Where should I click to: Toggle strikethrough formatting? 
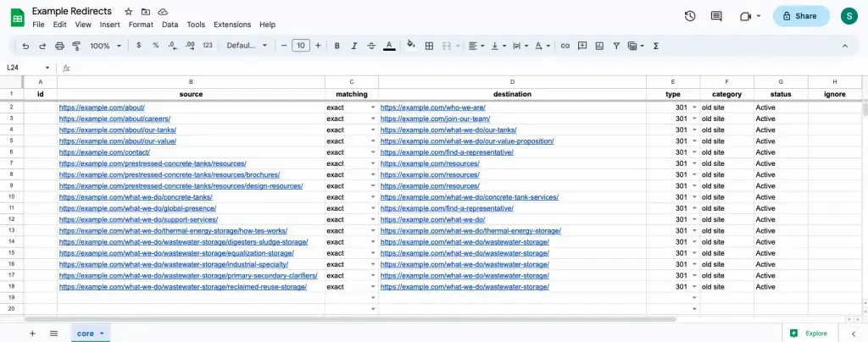click(x=370, y=46)
